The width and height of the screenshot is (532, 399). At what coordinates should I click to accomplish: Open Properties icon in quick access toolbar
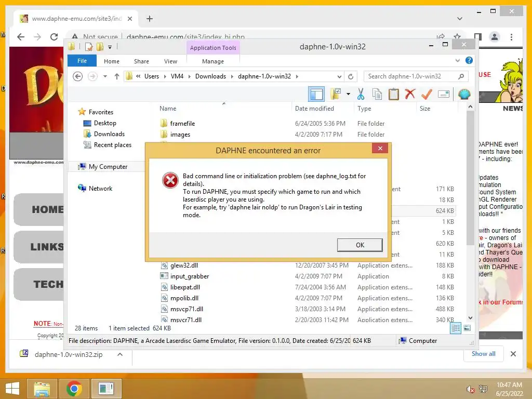[88, 47]
